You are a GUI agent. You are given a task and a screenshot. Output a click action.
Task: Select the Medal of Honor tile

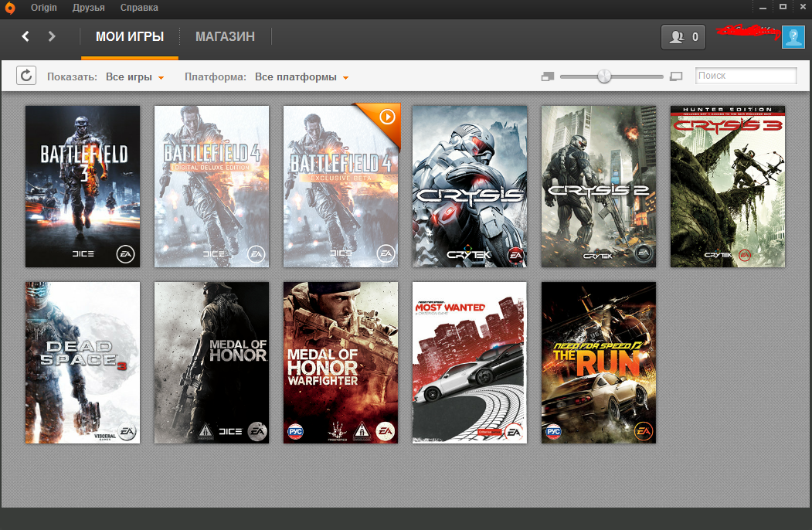tap(212, 362)
